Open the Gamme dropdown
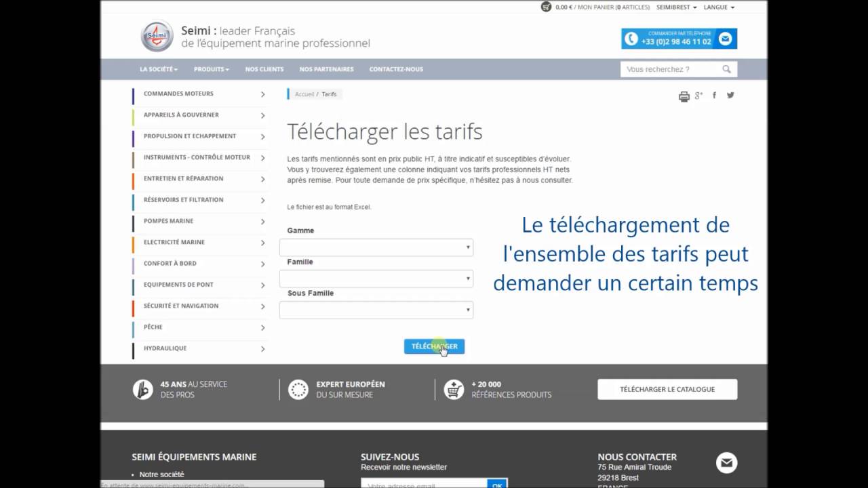 coord(376,247)
